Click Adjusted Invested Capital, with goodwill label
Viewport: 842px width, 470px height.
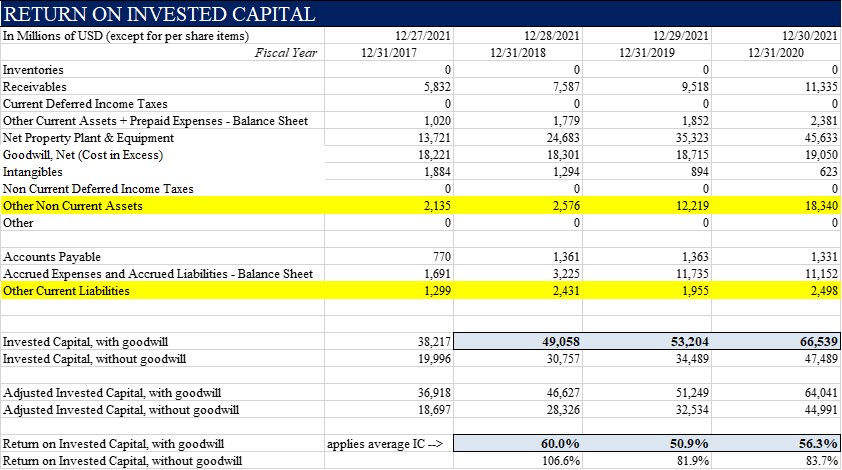click(112, 393)
